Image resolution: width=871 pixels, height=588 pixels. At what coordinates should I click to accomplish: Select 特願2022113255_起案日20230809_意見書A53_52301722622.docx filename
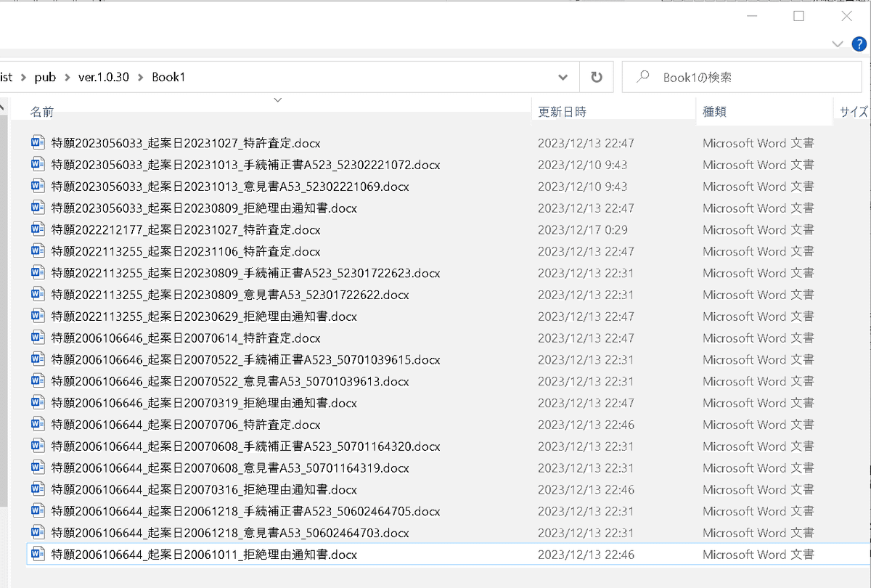coord(230,295)
